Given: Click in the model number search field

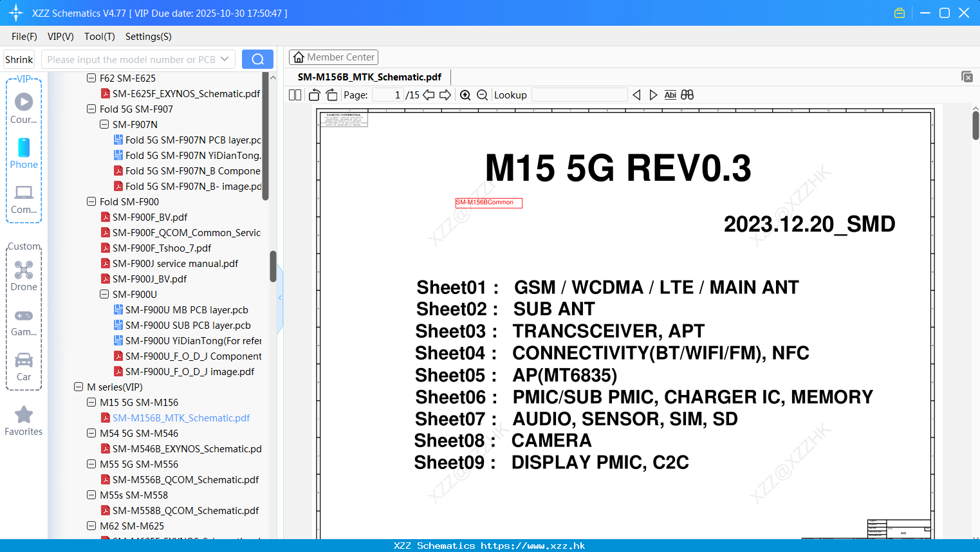Looking at the screenshot, I should pyautogui.click(x=131, y=59).
